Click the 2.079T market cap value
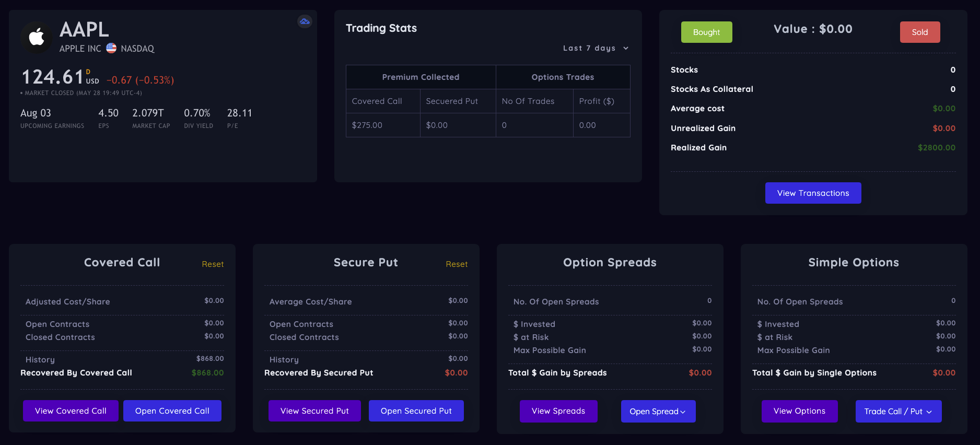 [x=148, y=113]
